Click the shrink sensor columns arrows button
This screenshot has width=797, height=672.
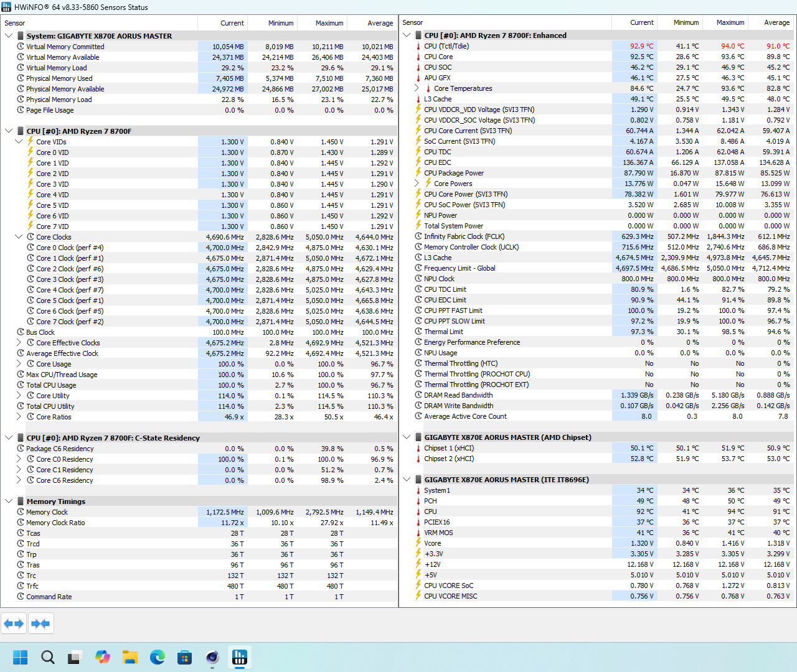tap(40, 623)
